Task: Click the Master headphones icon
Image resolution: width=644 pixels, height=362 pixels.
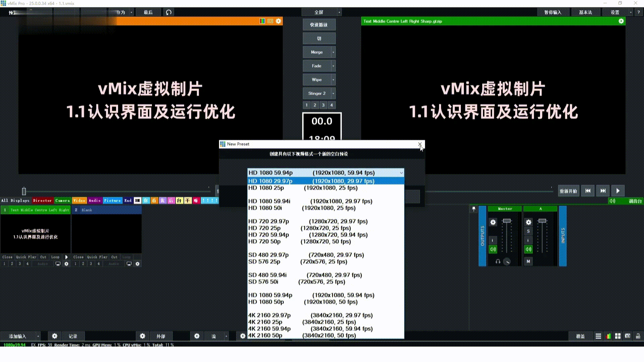Action: click(x=498, y=261)
